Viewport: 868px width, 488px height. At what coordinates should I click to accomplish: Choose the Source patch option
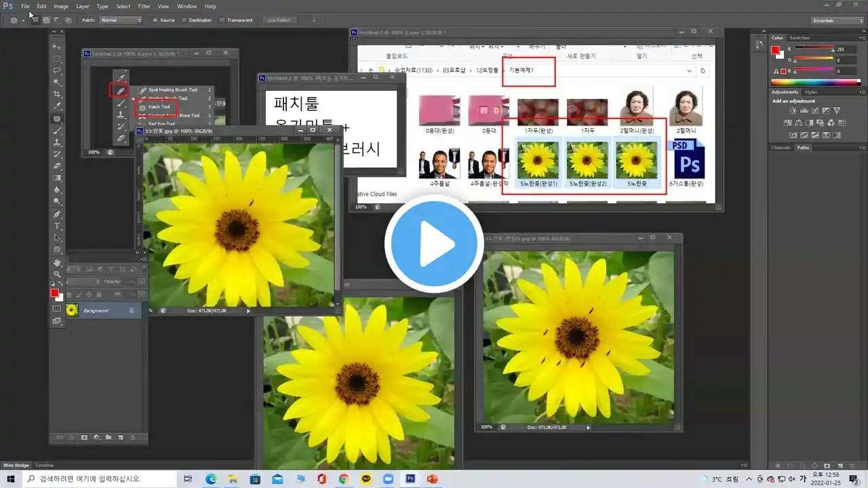[164, 20]
